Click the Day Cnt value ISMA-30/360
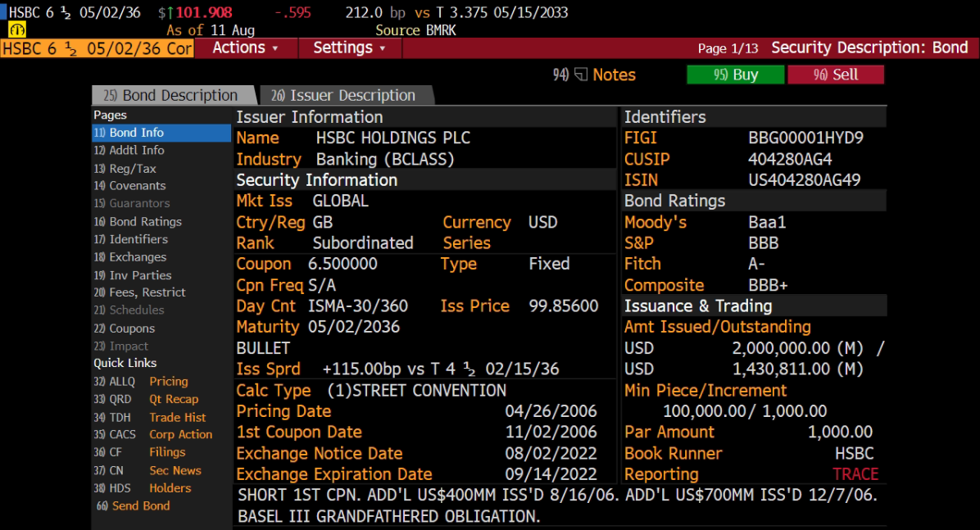The height and width of the screenshot is (530, 980). (x=357, y=306)
